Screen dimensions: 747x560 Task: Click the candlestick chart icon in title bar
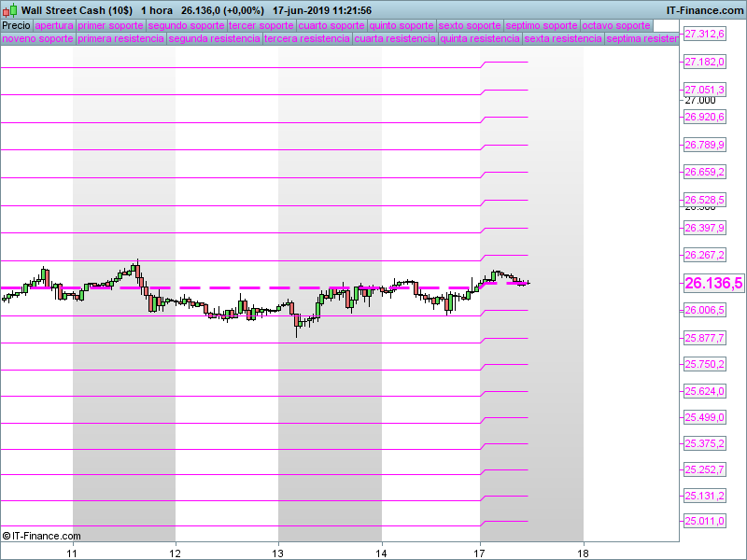(9, 10)
